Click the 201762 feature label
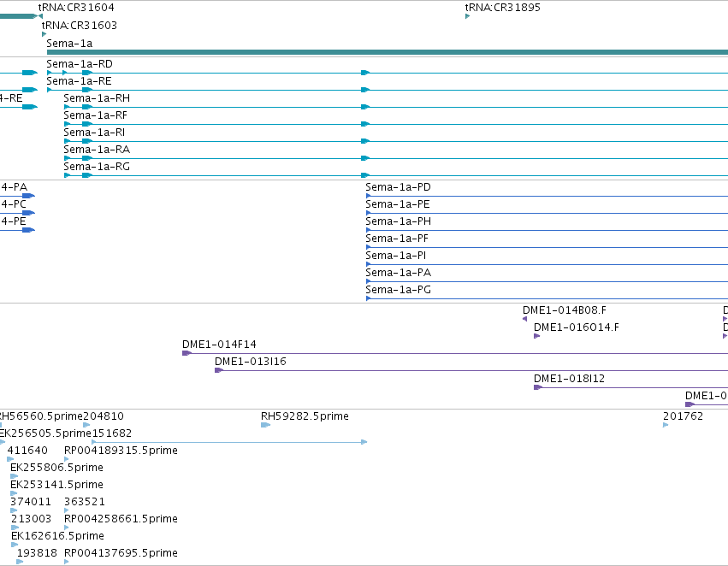The width and height of the screenshot is (728, 566). 683,416
